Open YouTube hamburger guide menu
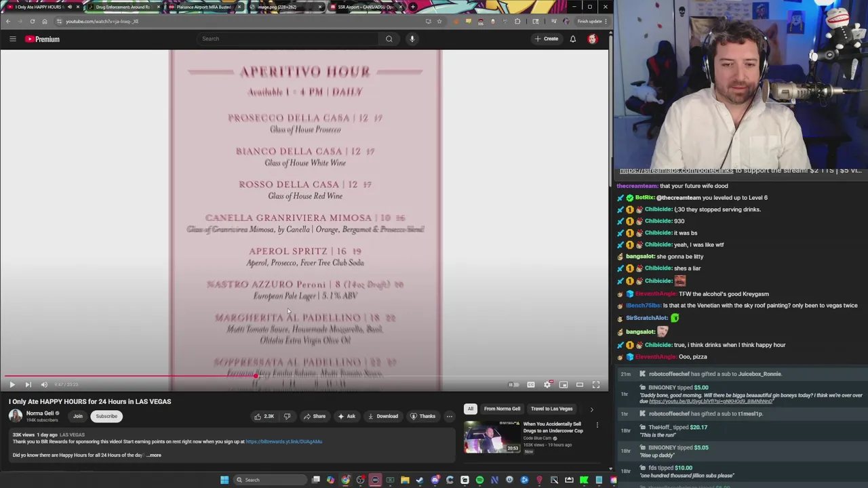The image size is (868, 488). [12, 39]
